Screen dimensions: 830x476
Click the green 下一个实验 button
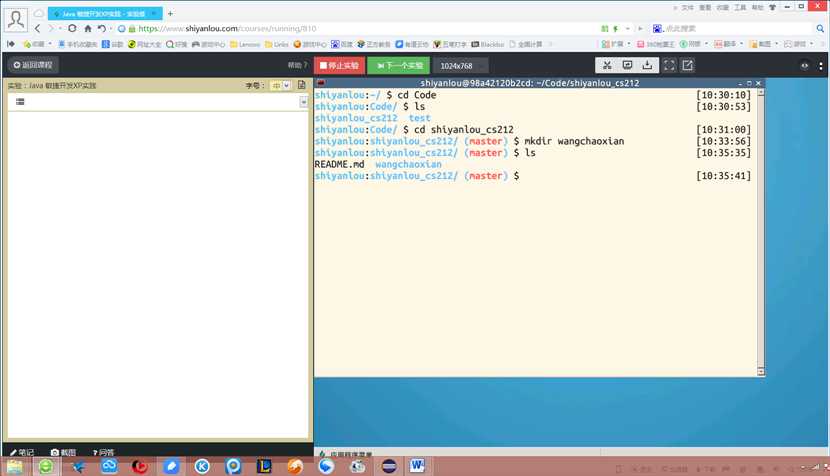(x=399, y=66)
